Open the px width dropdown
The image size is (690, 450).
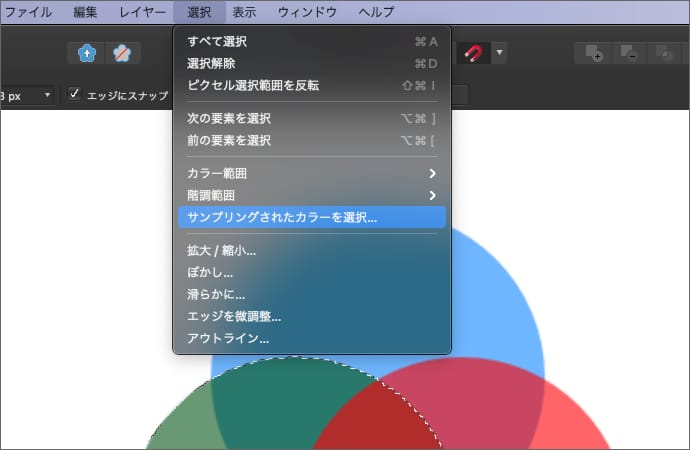[x=46, y=95]
